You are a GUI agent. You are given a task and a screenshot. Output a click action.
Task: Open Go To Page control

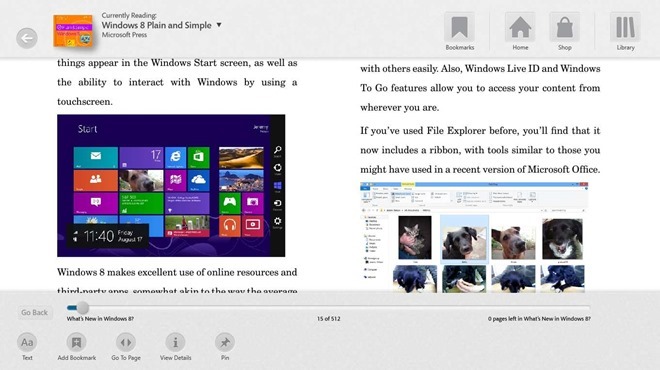tap(126, 346)
